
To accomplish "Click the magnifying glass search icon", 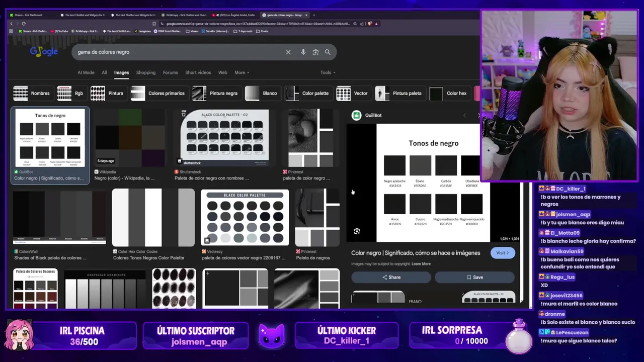I will 328,52.
